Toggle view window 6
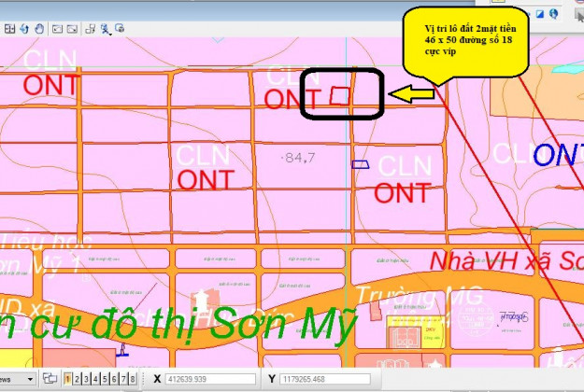This screenshot has width=584, height=392. [x=114, y=379]
